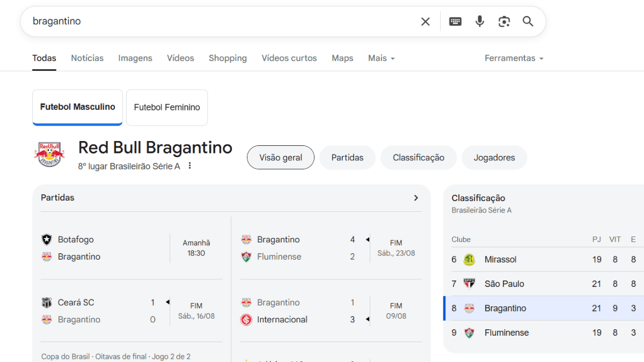Click the Botafogo crest in Partidas
Viewport: 644px width, 362px height.
(47, 240)
